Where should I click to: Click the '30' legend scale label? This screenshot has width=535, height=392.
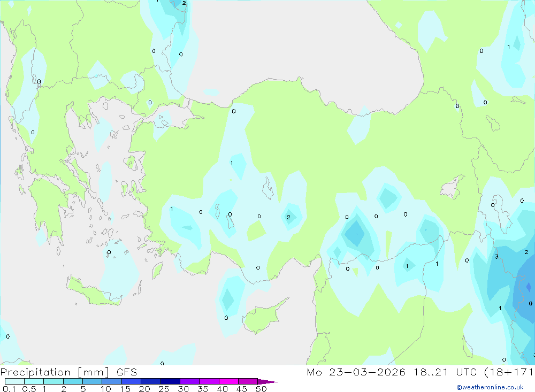[x=183, y=389]
